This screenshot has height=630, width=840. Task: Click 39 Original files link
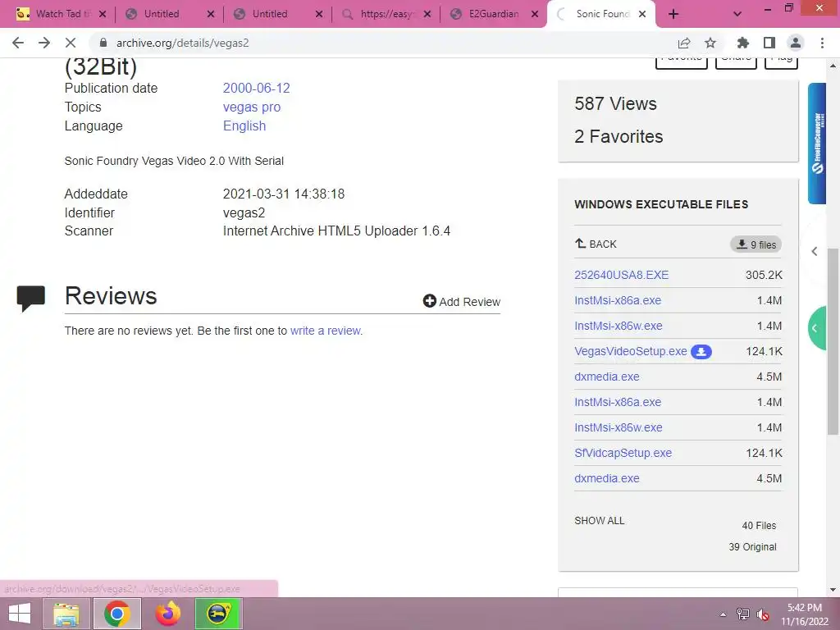pyautogui.click(x=752, y=547)
